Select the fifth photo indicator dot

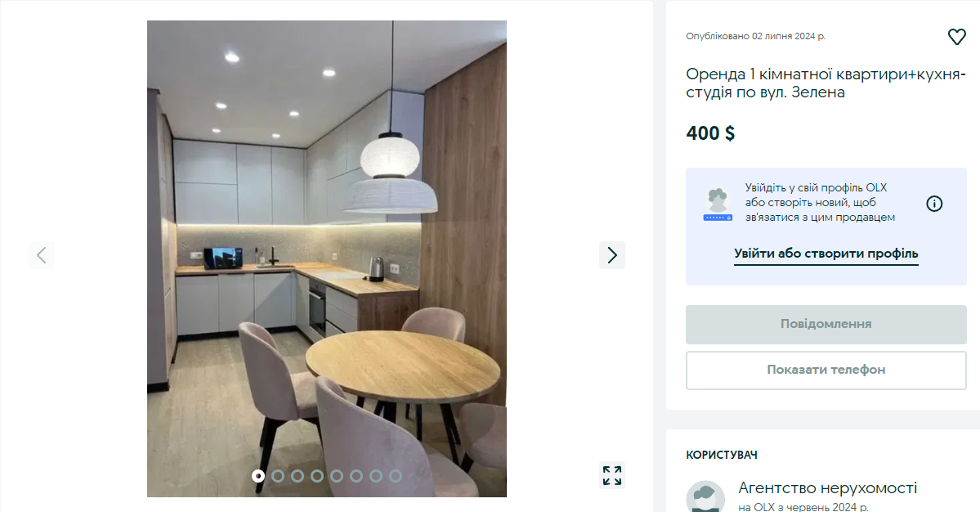click(336, 476)
